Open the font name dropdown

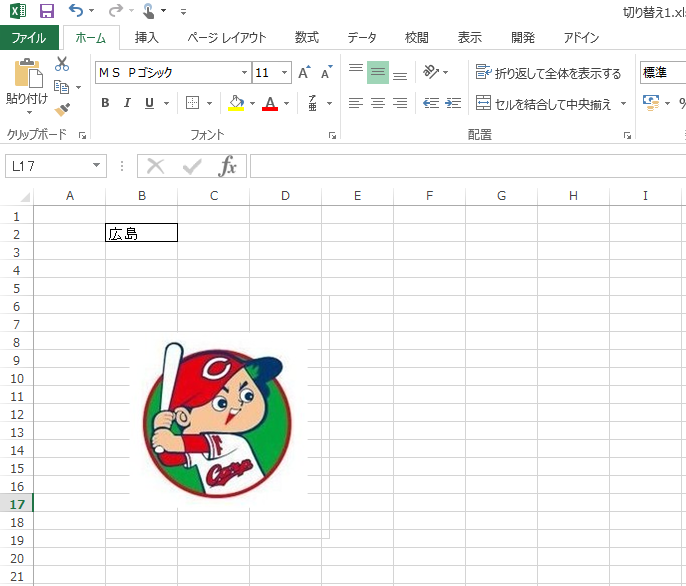pos(244,73)
